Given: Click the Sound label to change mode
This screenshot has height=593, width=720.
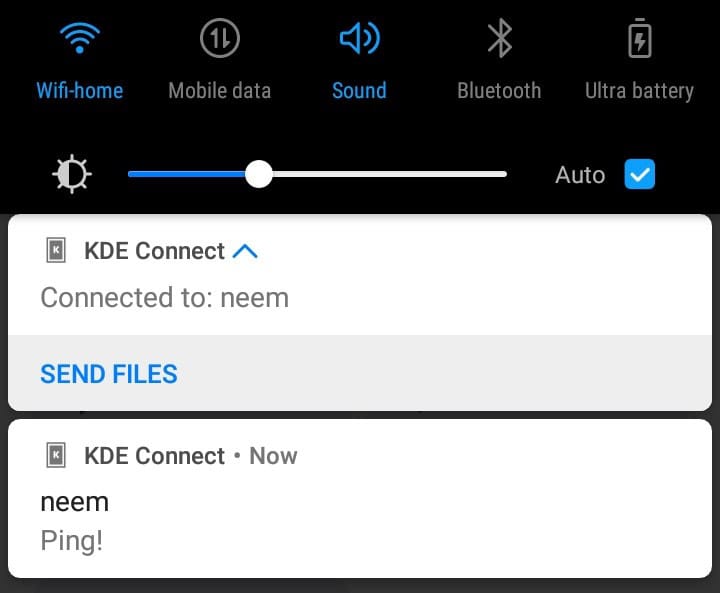Looking at the screenshot, I should click(x=360, y=90).
